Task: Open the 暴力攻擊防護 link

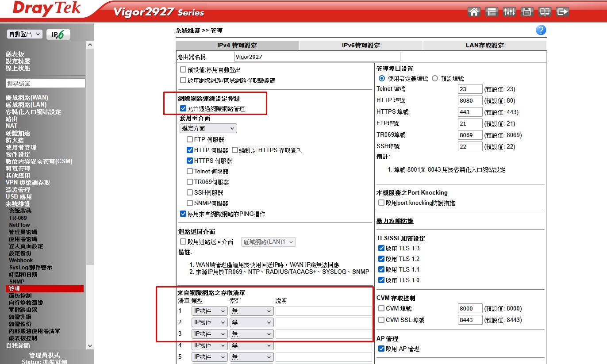Action: 395,221
